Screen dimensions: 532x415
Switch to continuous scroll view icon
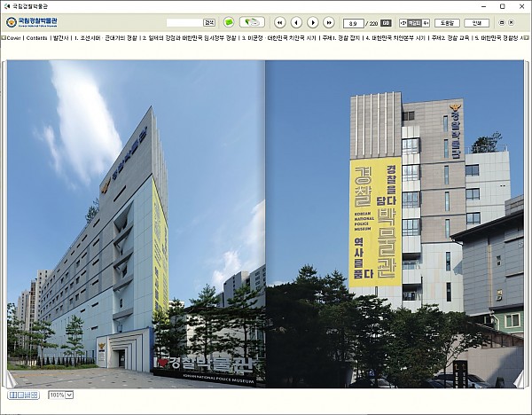point(27,395)
